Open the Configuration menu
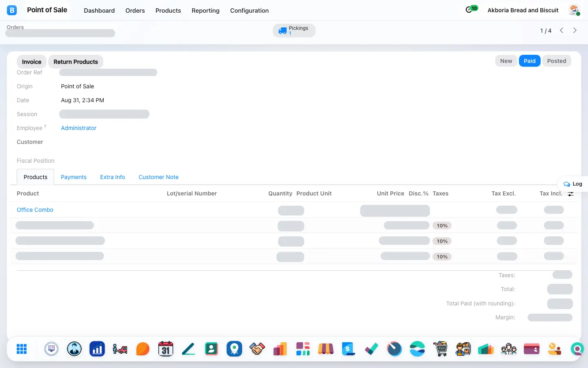The width and height of the screenshot is (588, 368). point(249,11)
